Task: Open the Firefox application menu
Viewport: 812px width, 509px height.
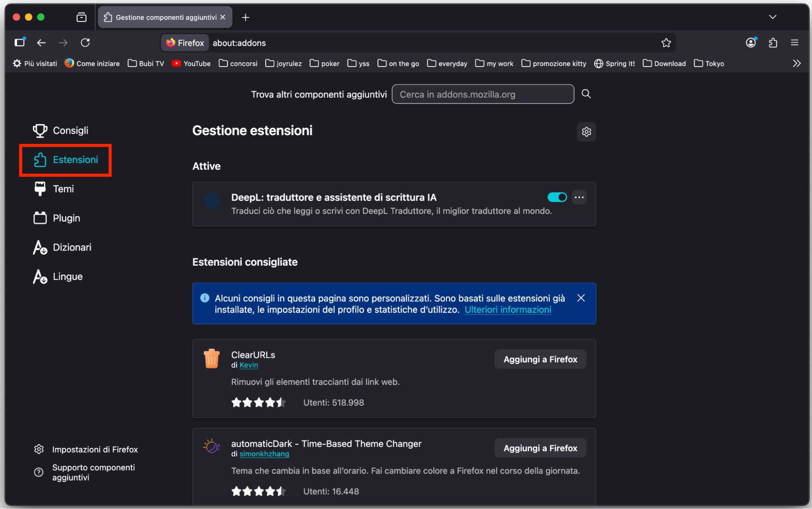Action: tap(794, 43)
